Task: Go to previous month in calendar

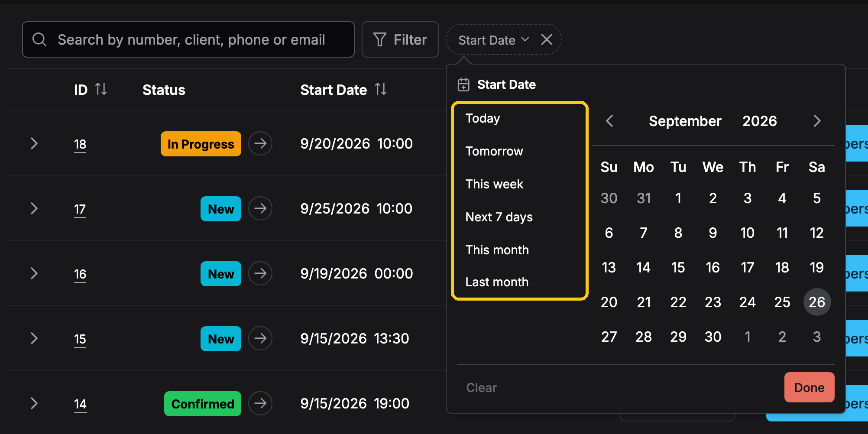Action: click(x=609, y=121)
